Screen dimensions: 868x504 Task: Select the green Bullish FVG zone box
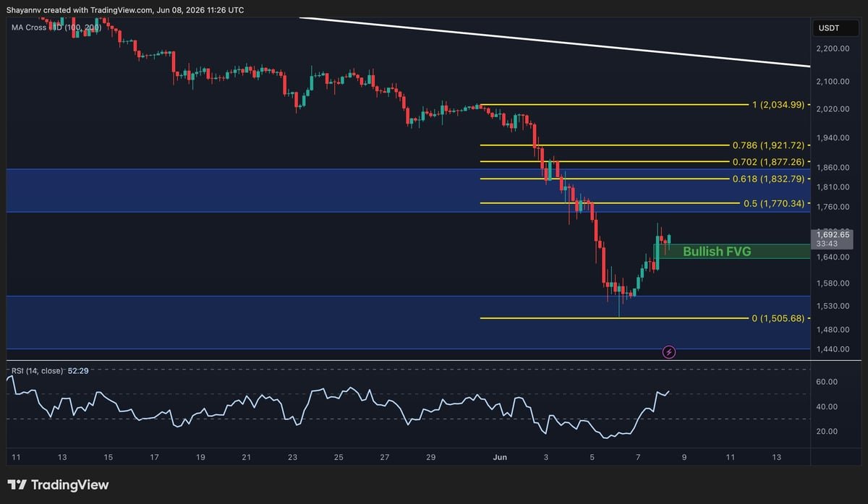[x=732, y=251]
